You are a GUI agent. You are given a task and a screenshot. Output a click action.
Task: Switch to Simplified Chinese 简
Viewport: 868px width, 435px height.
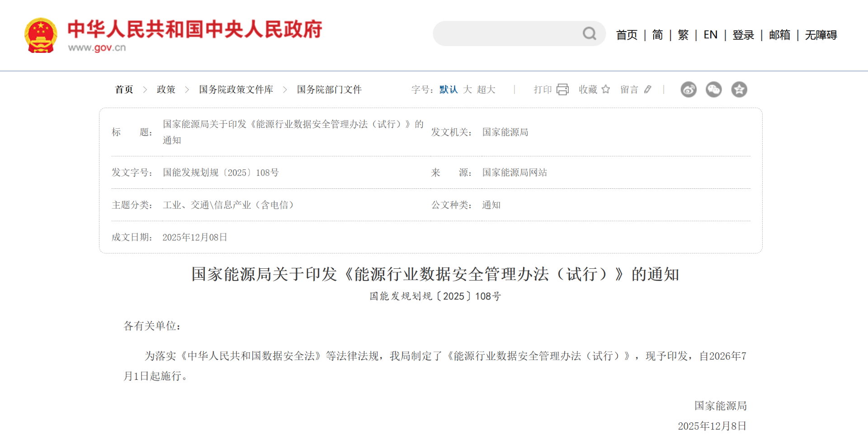pyautogui.click(x=657, y=35)
